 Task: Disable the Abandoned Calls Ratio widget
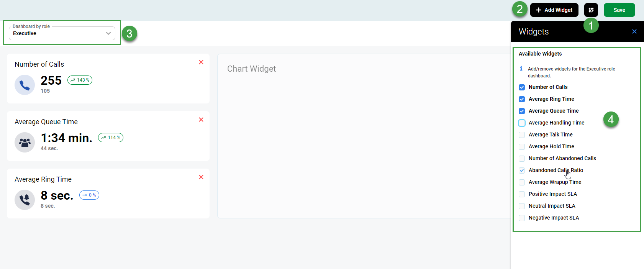(x=521, y=170)
